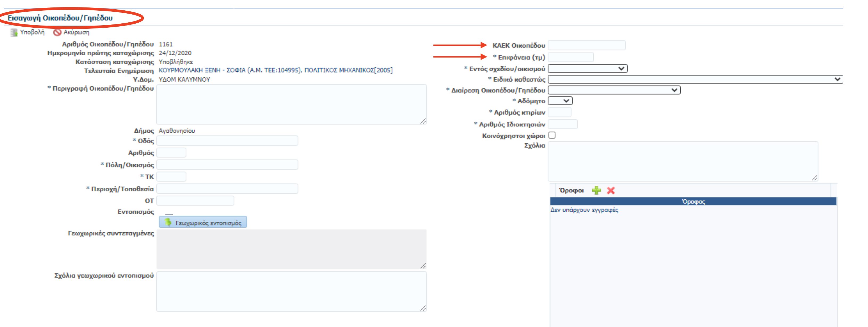Click the Ακύρωση cancel icon
868x327 pixels.
tap(57, 32)
